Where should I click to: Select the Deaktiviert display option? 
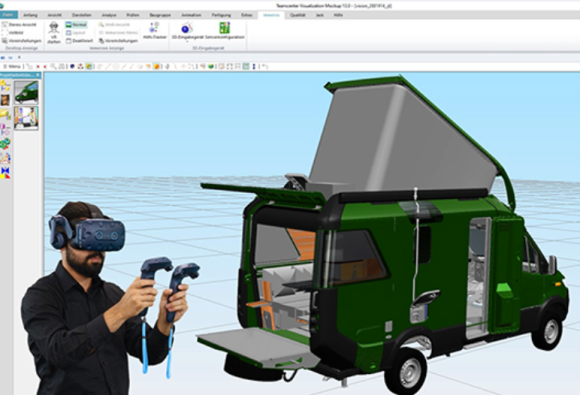(x=80, y=41)
